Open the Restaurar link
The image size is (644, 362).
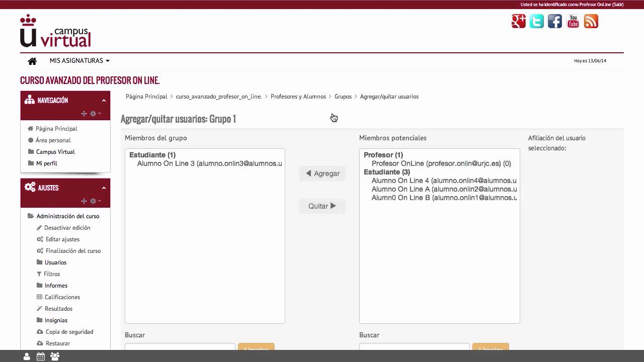(58, 343)
